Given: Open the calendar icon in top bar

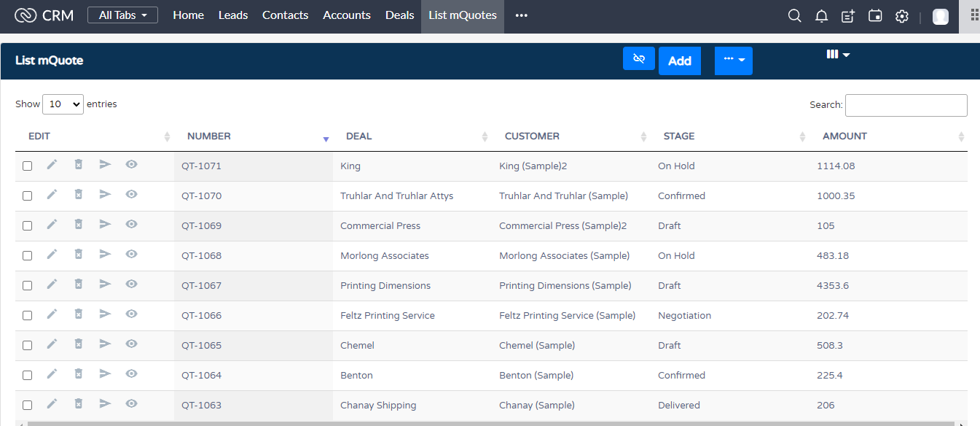Looking at the screenshot, I should 875,16.
